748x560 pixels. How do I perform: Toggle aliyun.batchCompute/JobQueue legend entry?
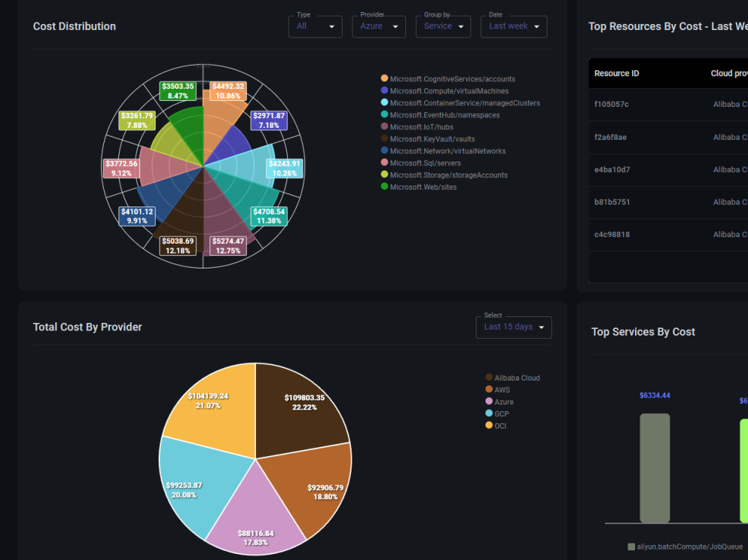click(x=685, y=547)
